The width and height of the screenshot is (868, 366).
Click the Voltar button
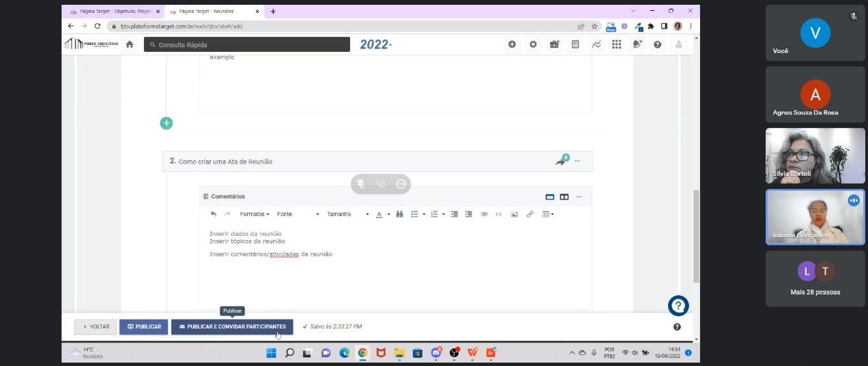(x=96, y=326)
